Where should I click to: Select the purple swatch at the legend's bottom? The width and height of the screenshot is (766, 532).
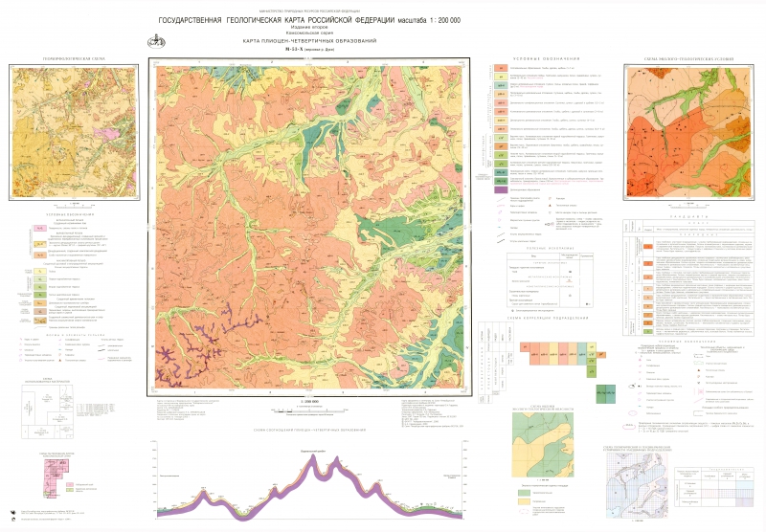coord(500,189)
